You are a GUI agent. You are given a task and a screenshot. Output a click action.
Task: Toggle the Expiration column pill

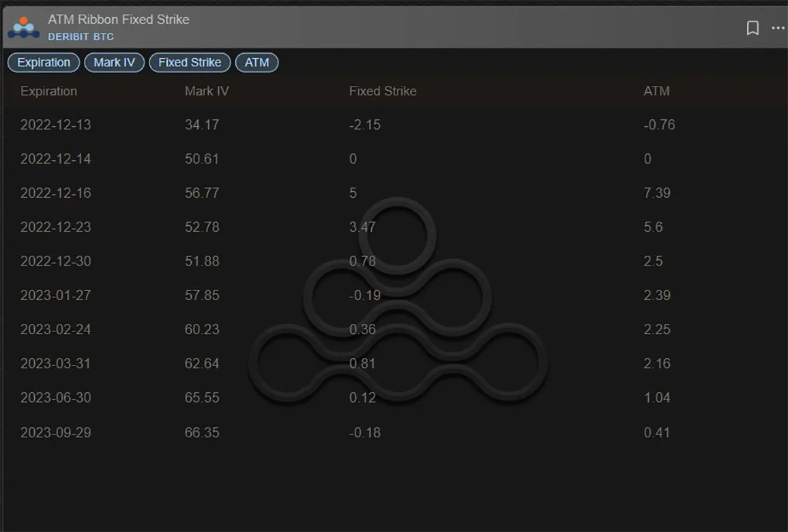tap(44, 62)
